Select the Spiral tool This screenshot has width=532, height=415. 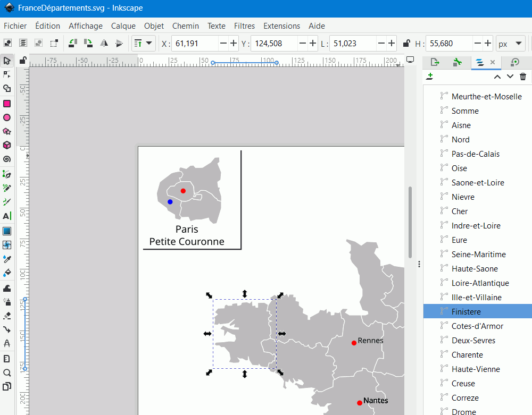7,159
